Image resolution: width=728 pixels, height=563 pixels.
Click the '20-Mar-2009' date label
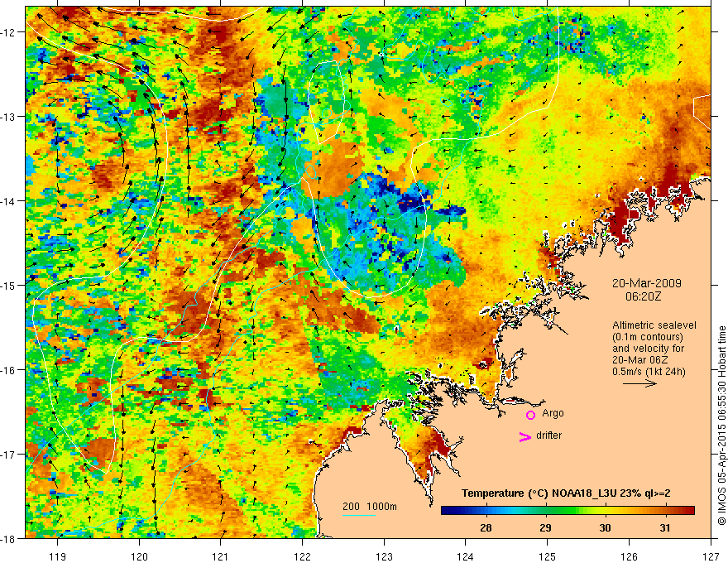(647, 283)
